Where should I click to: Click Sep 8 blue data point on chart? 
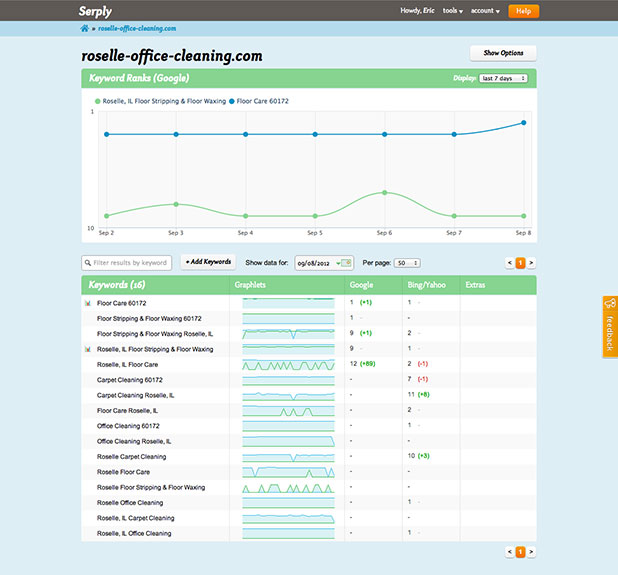click(523, 123)
